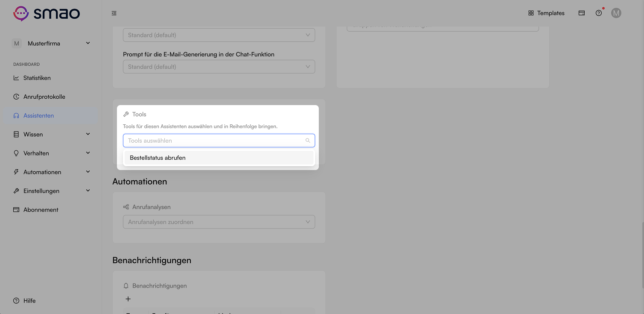Click the Benachrichtigungen section heading
The image size is (644, 314).
(x=152, y=260)
